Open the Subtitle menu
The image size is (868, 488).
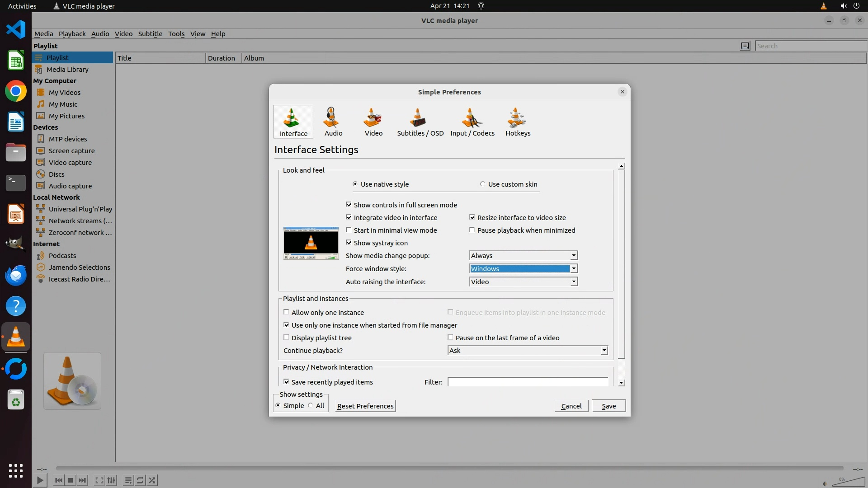[x=150, y=34]
